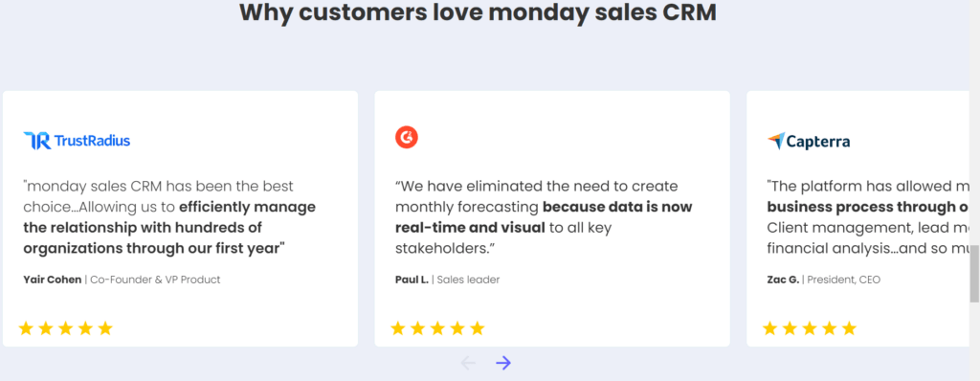Click the grayed-out previous arrow
This screenshot has height=381, width=980.
[468, 363]
